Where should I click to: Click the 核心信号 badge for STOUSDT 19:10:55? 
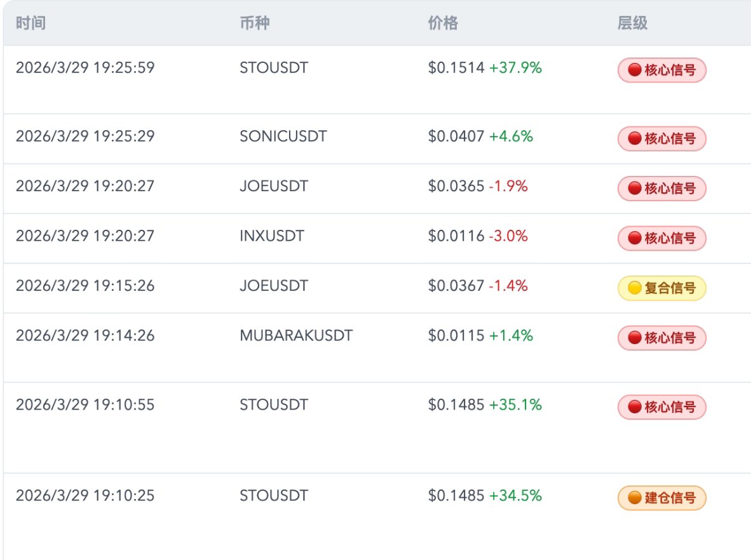coord(662,407)
